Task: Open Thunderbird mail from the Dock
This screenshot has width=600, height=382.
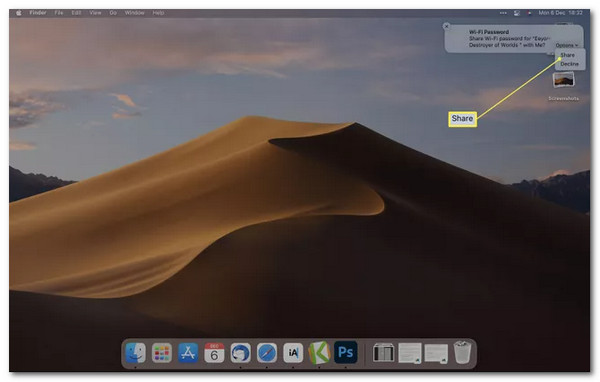Action: click(240, 353)
